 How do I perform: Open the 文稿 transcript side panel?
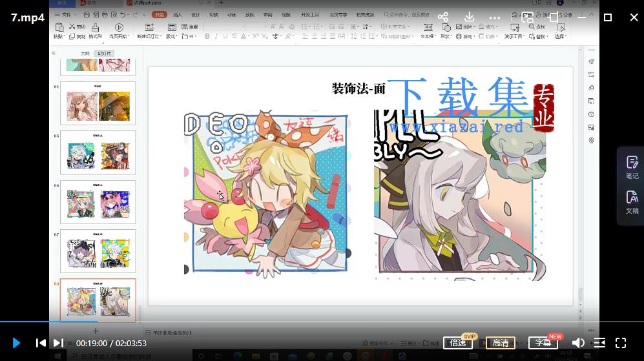coord(632,202)
